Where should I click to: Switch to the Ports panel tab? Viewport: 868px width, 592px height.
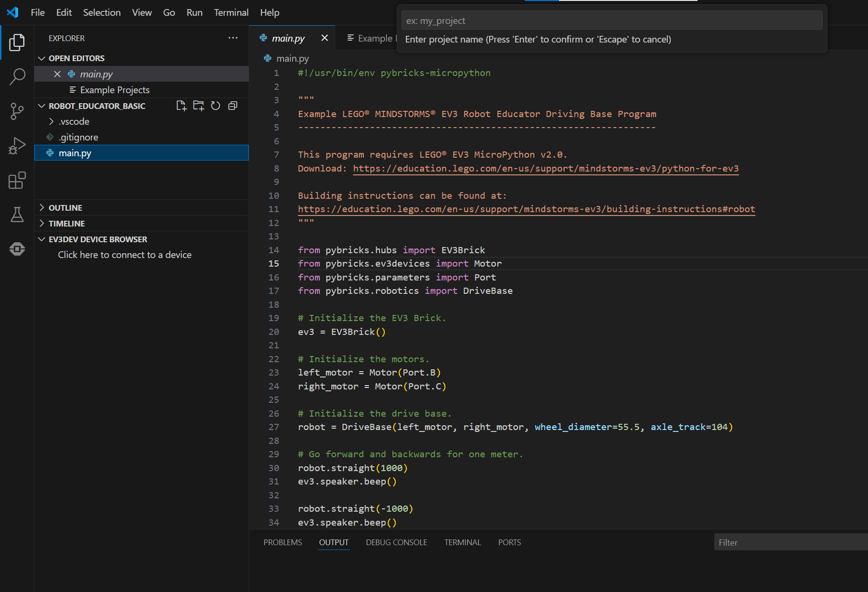coord(509,542)
